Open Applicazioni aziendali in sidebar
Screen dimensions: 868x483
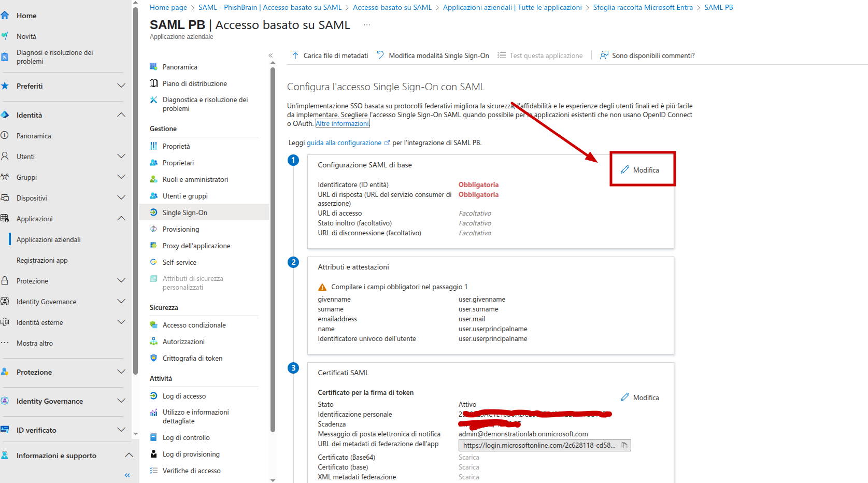[x=49, y=239]
